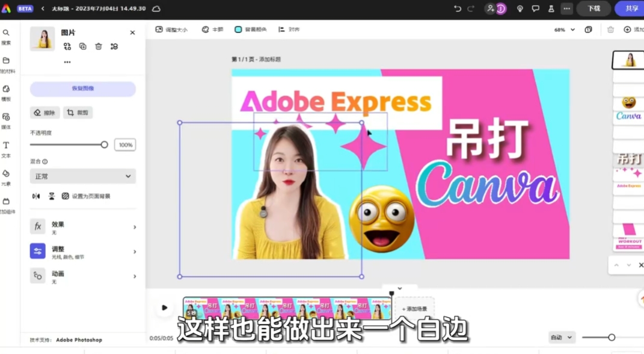
Task: Click the restore image button
Action: click(83, 88)
